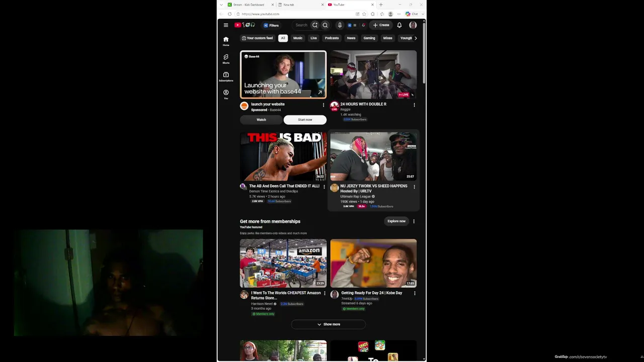
Task: Open the Create menu button
Action: coord(381,25)
